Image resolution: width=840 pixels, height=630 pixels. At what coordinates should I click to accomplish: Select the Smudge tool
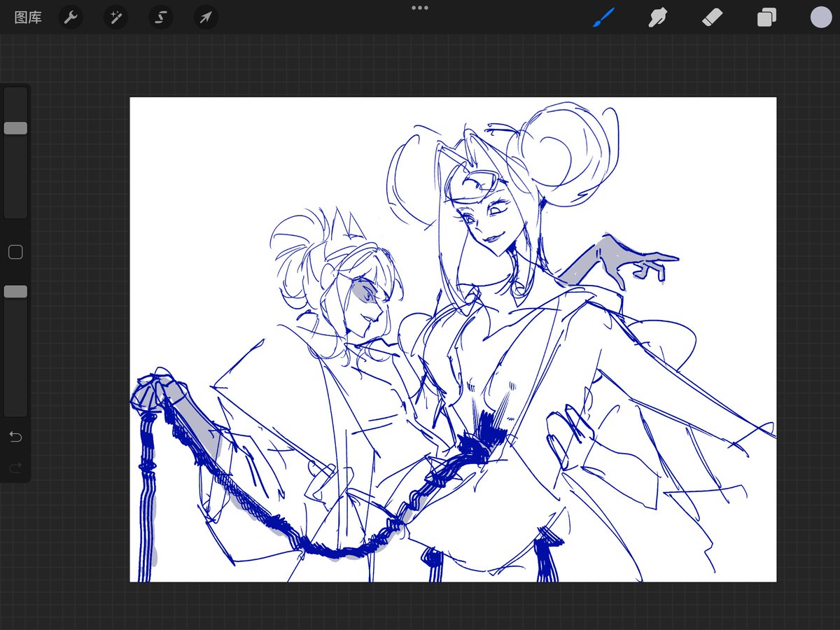click(657, 17)
